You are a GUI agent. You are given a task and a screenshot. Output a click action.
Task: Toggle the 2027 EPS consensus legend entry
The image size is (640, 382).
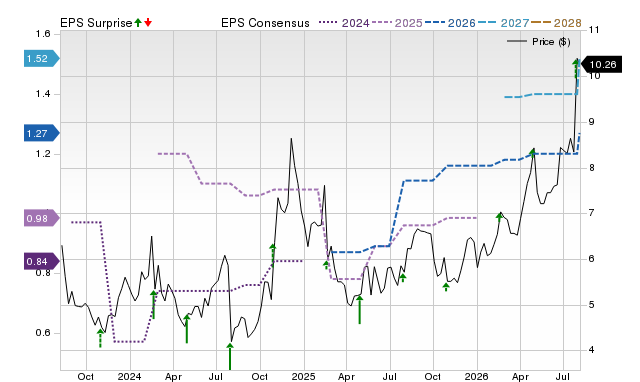[503, 23]
